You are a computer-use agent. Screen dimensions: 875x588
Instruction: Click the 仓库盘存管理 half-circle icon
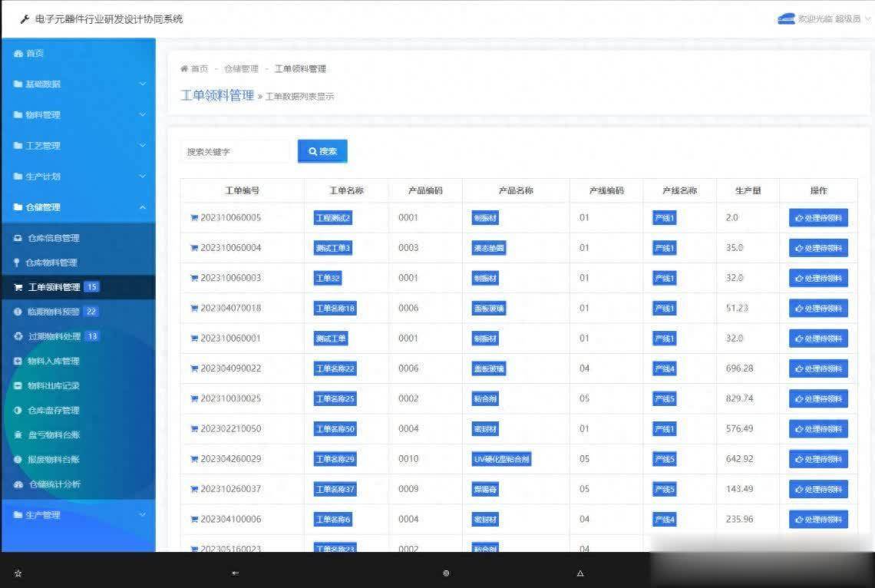click(18, 410)
